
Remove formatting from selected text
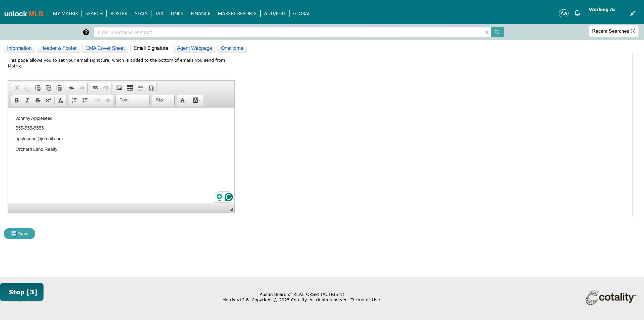61,100
